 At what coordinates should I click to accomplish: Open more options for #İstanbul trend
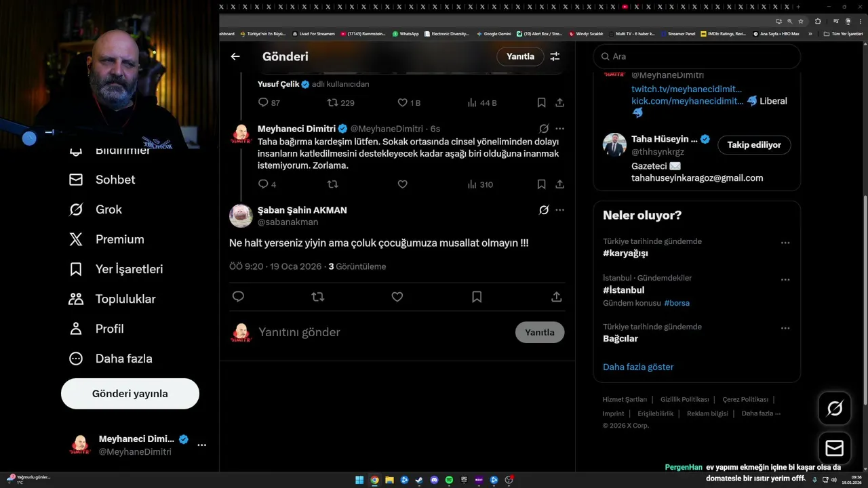pyautogui.click(x=785, y=279)
